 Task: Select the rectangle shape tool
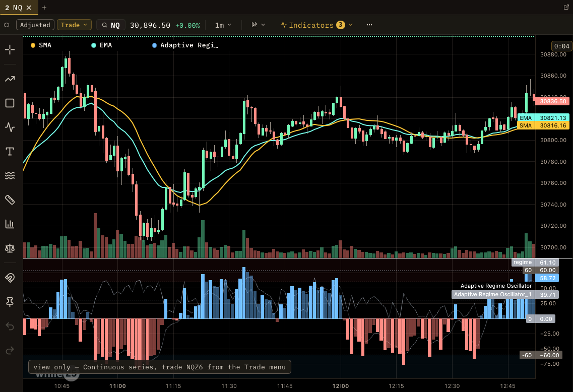tap(10, 103)
